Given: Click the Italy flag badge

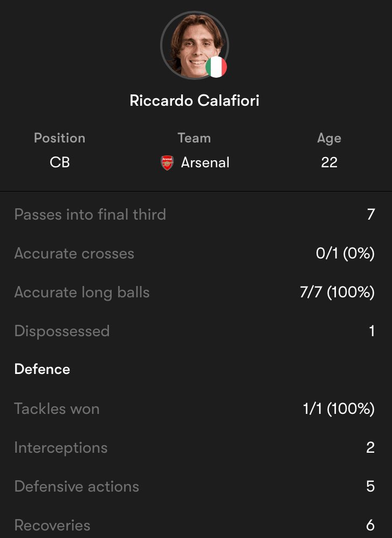Looking at the screenshot, I should tap(216, 67).
